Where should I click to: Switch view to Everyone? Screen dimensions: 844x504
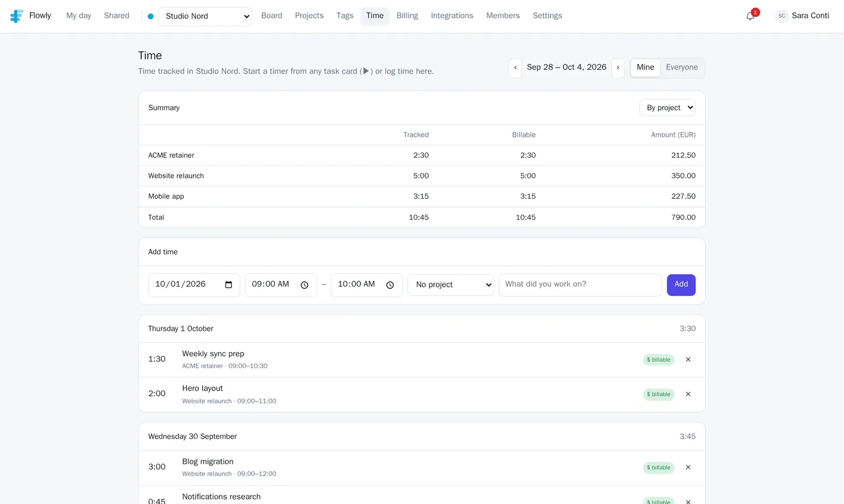tap(682, 68)
